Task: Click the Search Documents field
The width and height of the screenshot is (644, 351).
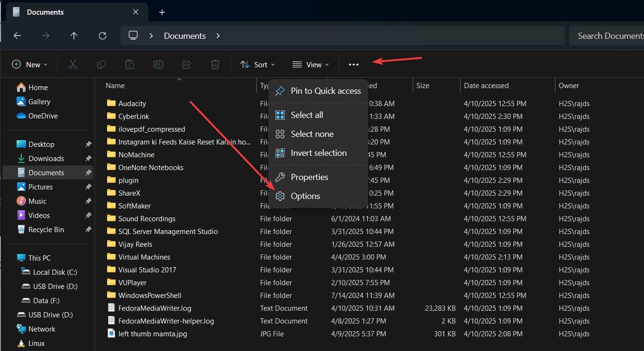Action: coord(609,36)
